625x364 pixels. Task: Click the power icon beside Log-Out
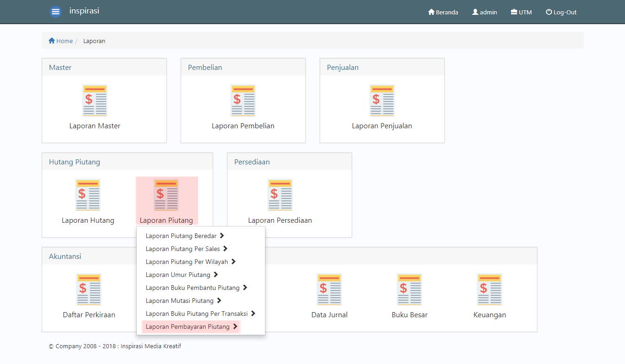coord(549,12)
